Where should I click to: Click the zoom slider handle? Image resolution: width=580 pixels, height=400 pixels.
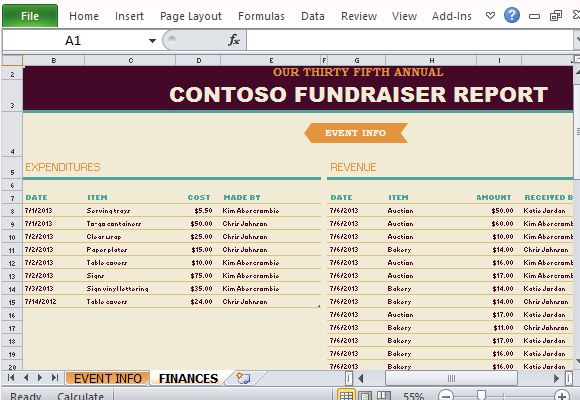[481, 395]
